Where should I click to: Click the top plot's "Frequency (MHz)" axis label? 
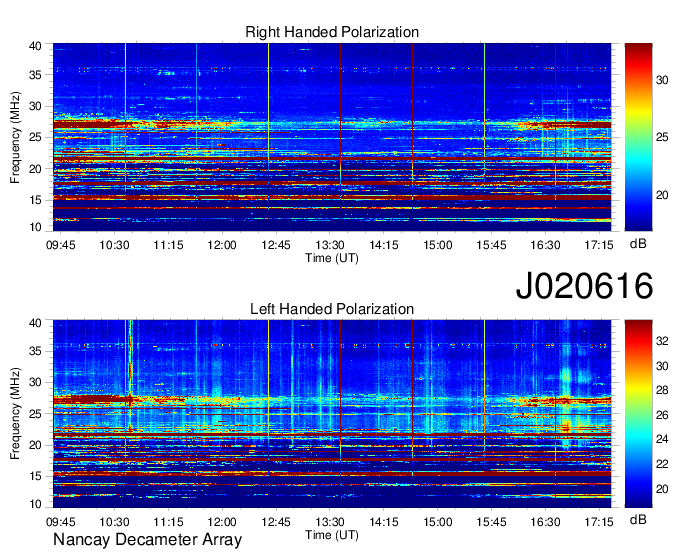pos(15,137)
